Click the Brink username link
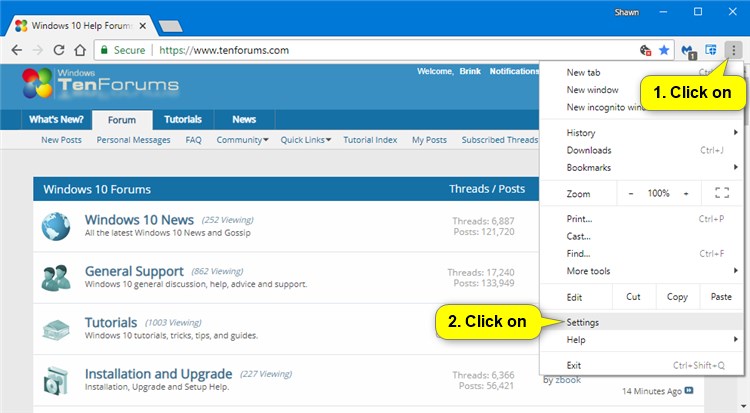The width and height of the screenshot is (750, 413). (470, 71)
